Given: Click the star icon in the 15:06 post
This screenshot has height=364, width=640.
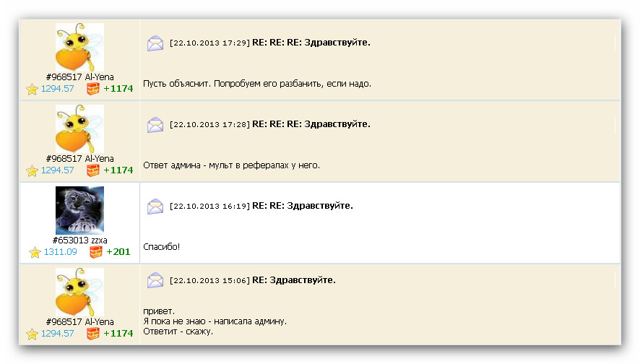Looking at the screenshot, I should (32, 334).
